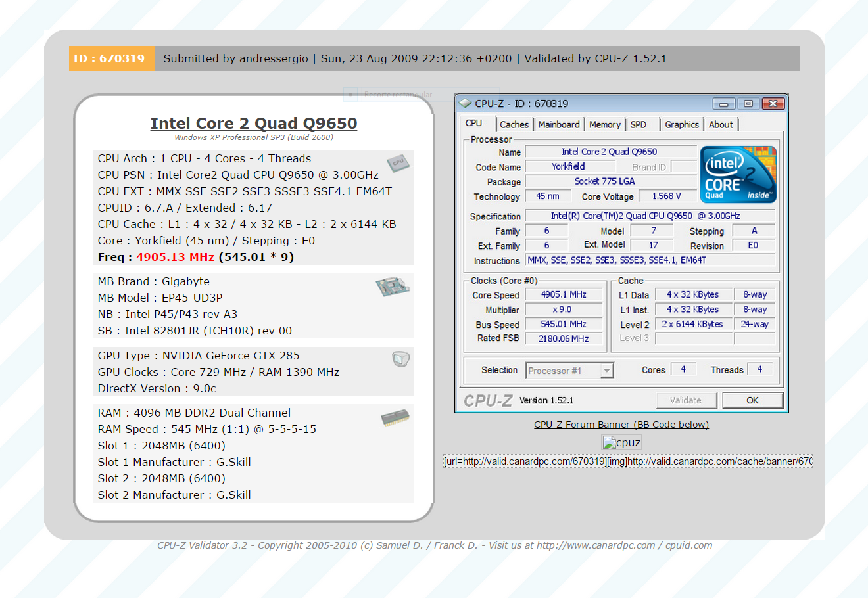
Task: Select the CPU tab
Action: coord(474,123)
